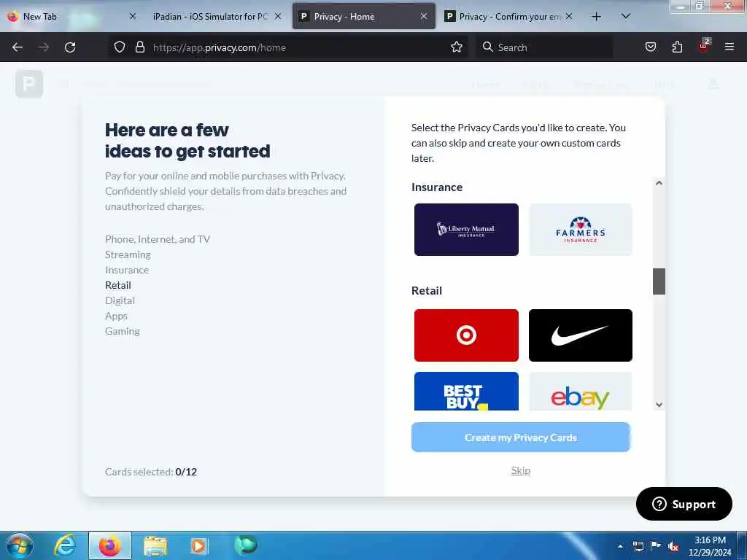Screen dimensions: 747x560
Task: Reload the page with refresh icon
Action: pos(70,47)
